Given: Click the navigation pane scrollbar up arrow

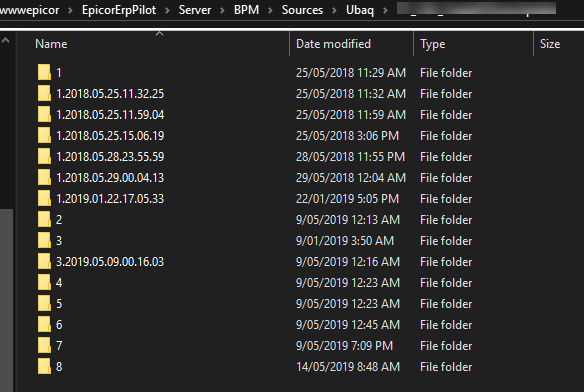Looking at the screenshot, I should click(6, 40).
